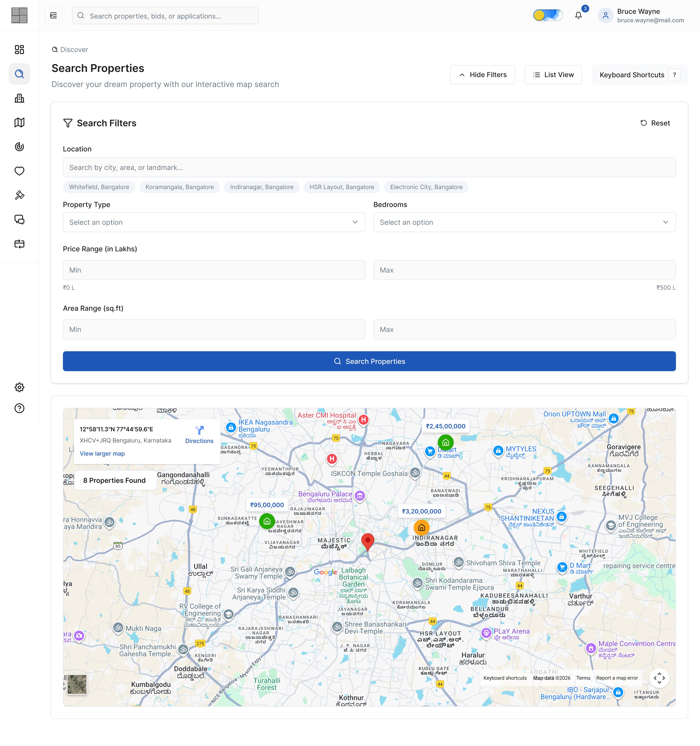Open bids via the gavel icon
Screen dimensions: 700x746
tap(19, 195)
